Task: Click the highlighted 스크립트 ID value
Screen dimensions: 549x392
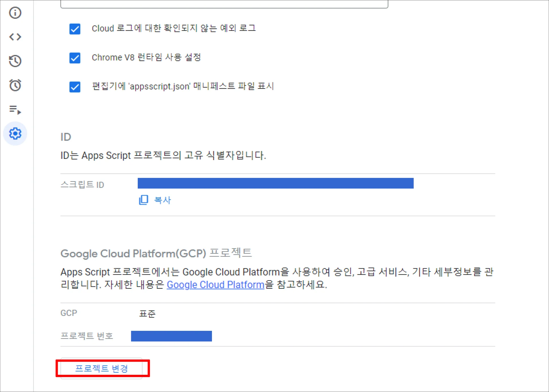Action: (x=275, y=183)
